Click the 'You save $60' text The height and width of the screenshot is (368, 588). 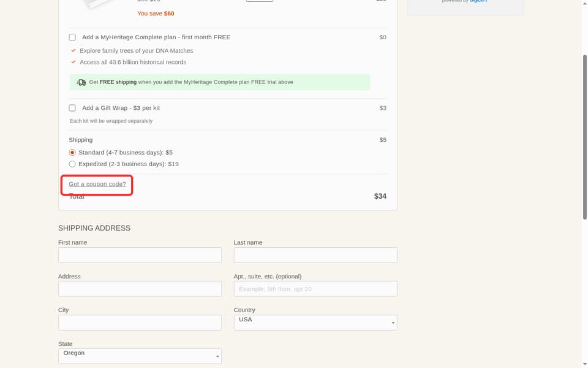(x=156, y=13)
